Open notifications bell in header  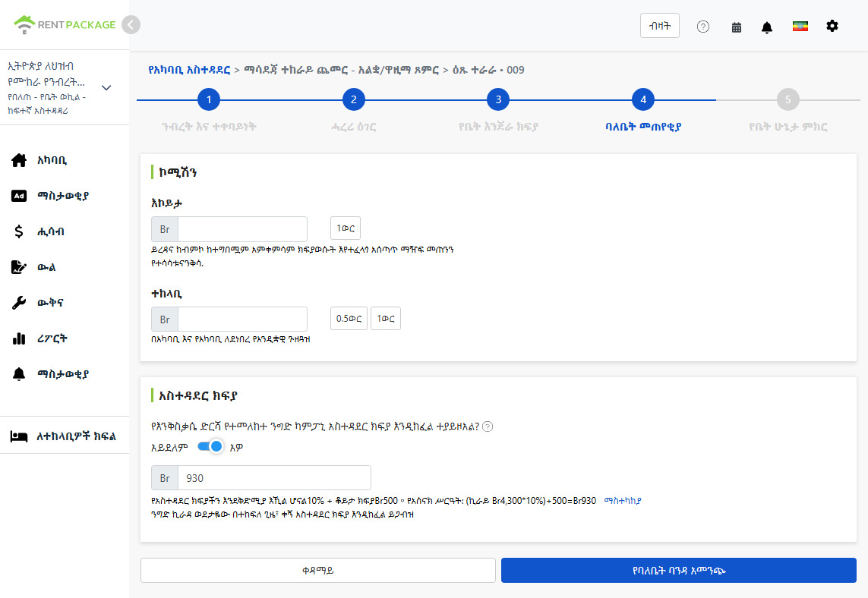pos(767,27)
